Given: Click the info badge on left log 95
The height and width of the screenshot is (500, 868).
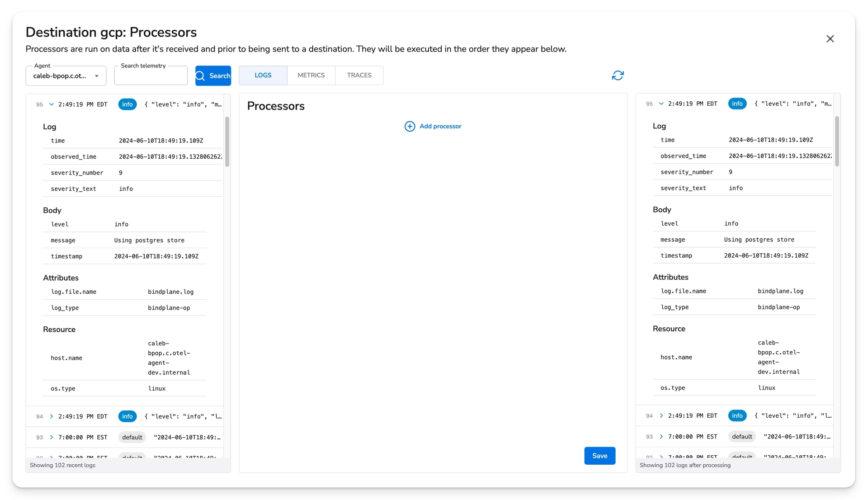Looking at the screenshot, I should click(127, 104).
